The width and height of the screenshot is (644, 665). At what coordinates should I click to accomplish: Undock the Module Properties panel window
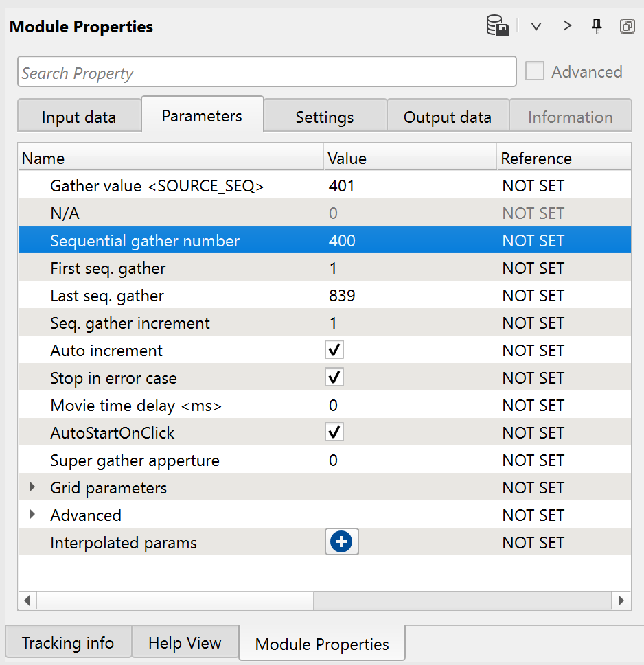[x=627, y=26]
